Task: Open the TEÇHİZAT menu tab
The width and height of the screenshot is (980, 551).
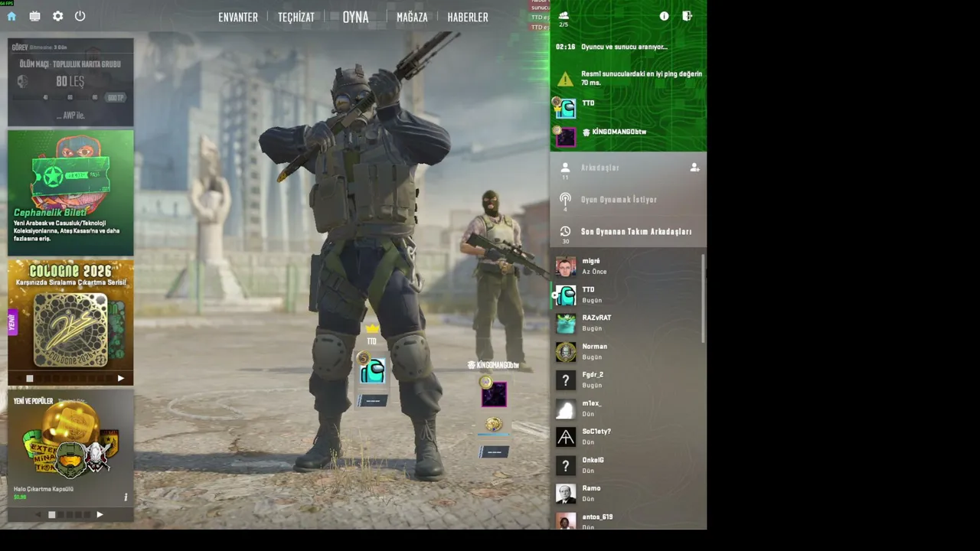Action: [x=296, y=17]
